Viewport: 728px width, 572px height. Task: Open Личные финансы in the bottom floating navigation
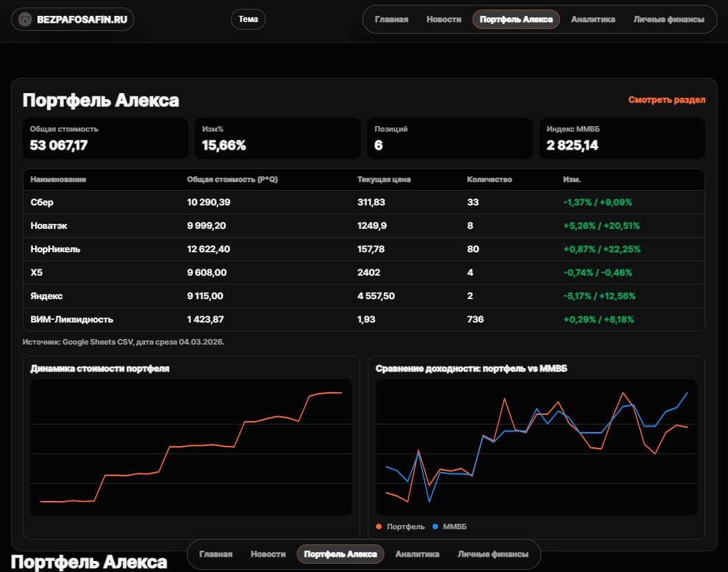[x=492, y=554]
